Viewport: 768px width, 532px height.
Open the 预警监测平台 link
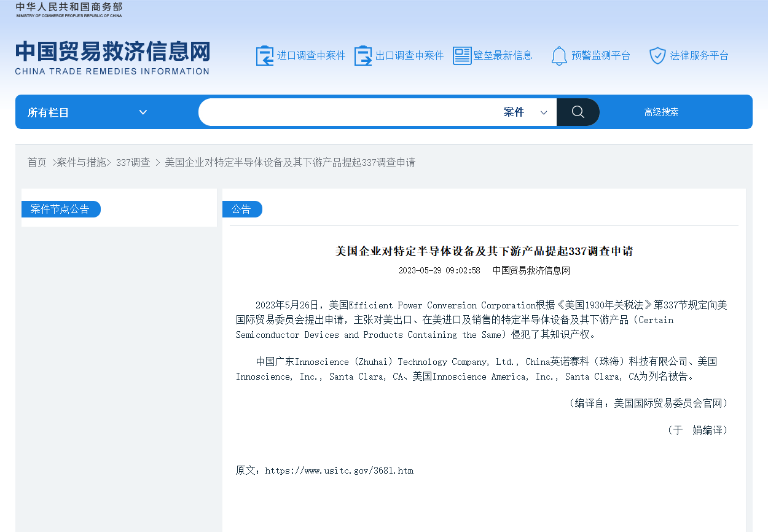601,56
